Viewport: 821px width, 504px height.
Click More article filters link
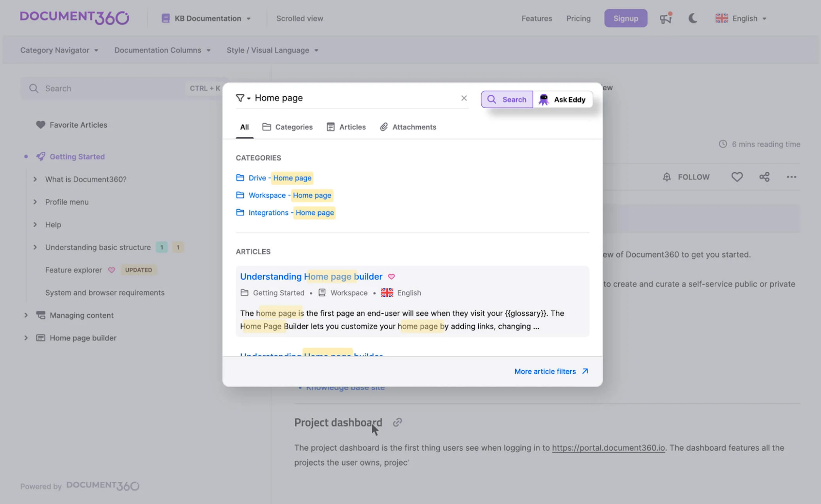coord(551,372)
